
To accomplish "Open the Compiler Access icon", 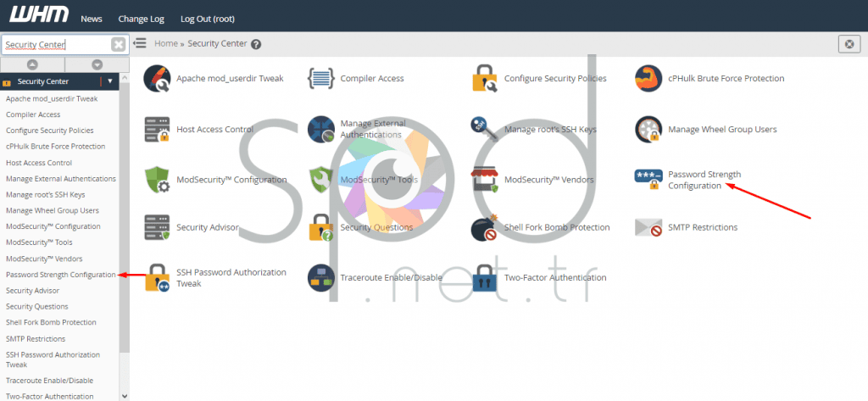I will 321,79.
